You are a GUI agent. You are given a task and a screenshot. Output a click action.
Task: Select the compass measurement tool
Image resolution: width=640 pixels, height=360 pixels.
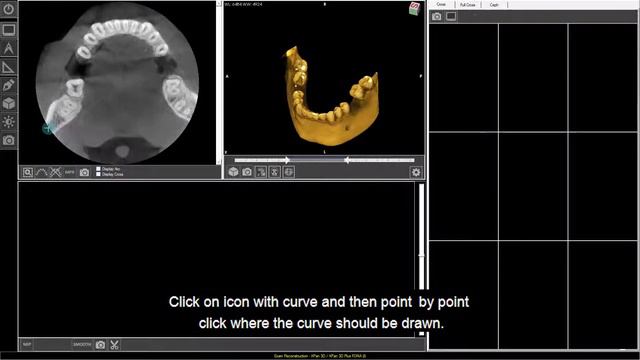point(8,48)
